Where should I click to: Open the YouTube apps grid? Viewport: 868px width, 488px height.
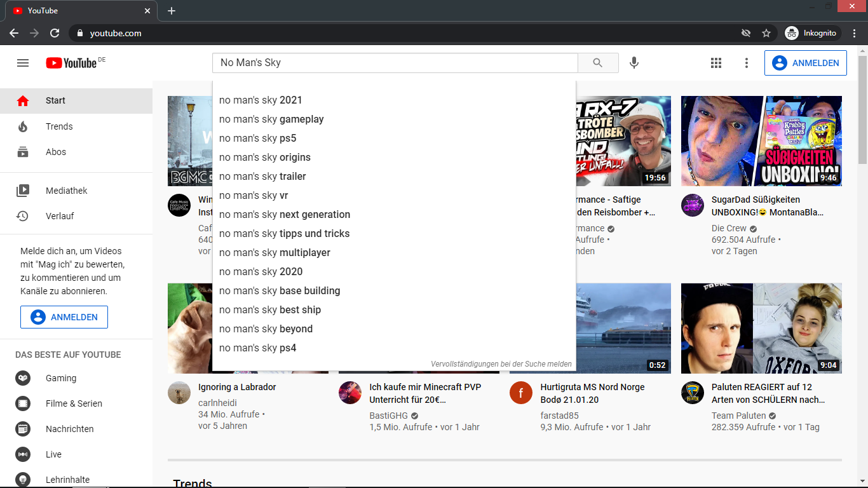point(716,63)
